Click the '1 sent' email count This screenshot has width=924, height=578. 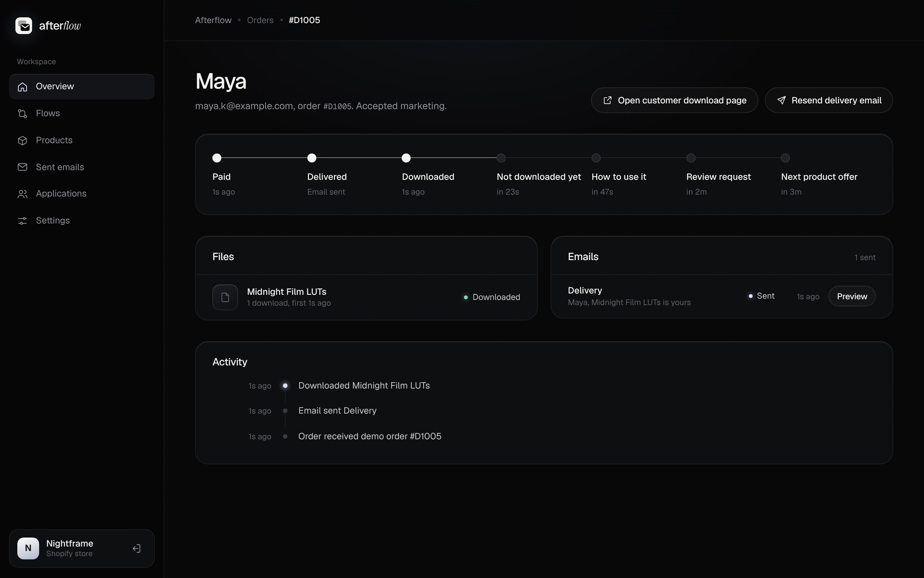click(x=865, y=257)
